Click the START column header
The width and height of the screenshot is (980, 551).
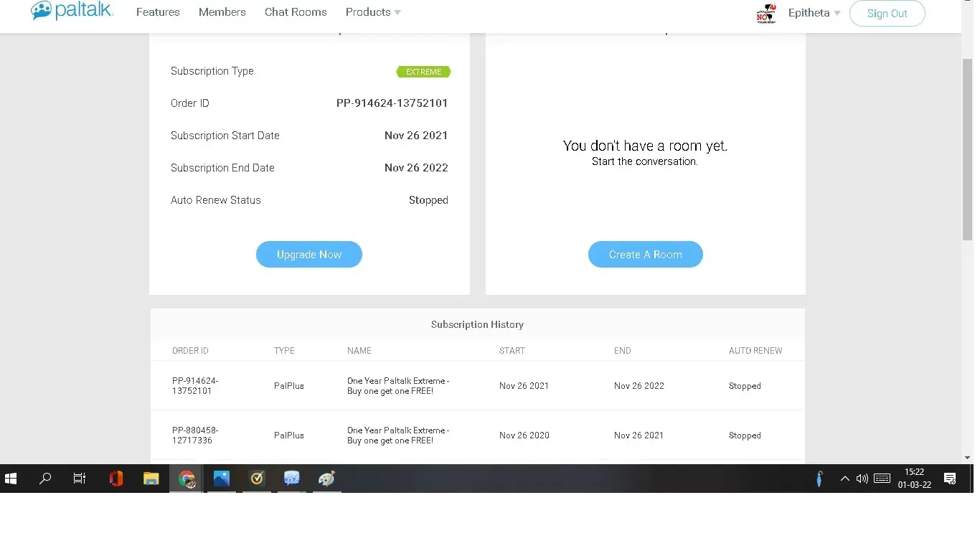tap(512, 351)
